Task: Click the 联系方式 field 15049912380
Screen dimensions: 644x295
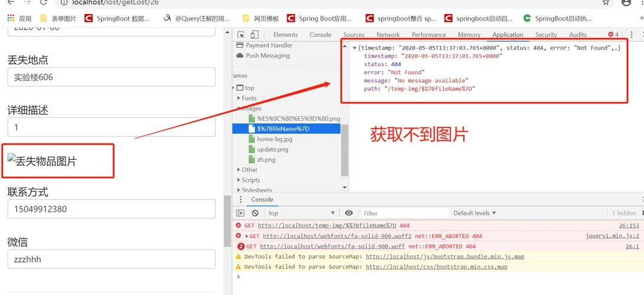Action: (111, 209)
